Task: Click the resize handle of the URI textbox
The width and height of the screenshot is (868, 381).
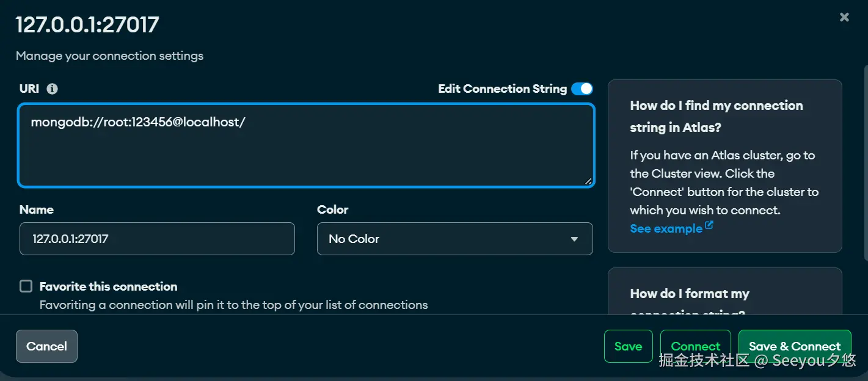Action: click(588, 180)
